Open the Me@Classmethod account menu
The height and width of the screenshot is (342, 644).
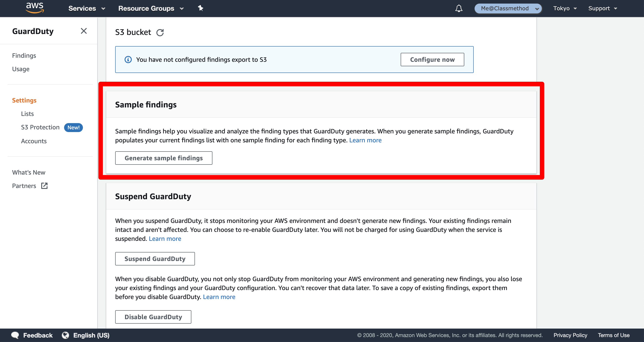coord(508,9)
